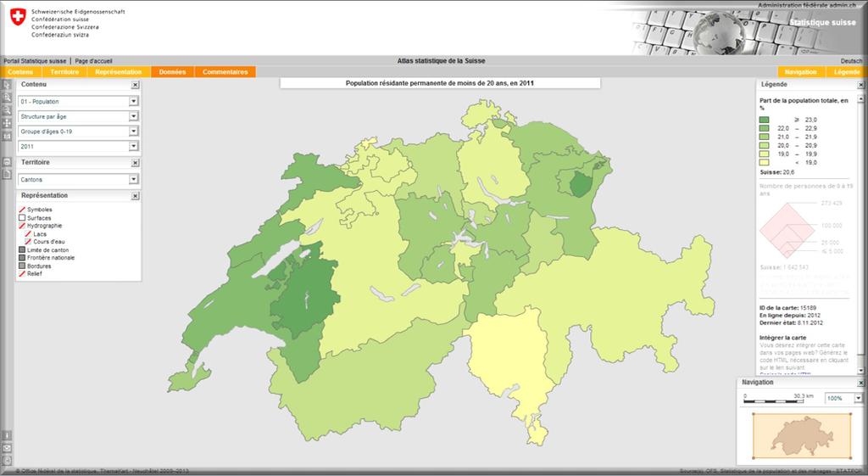Click the 'Suisse: 20,6' legend value
868x476 pixels.
coord(776,172)
